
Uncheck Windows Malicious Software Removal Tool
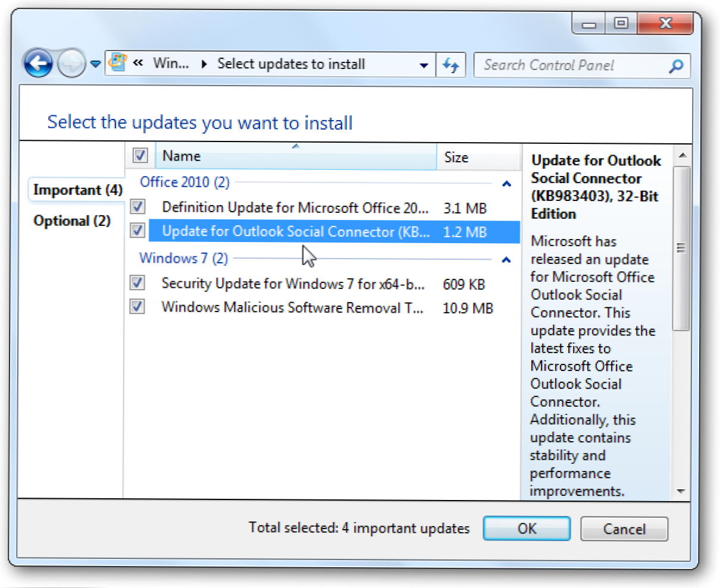pyautogui.click(x=137, y=307)
